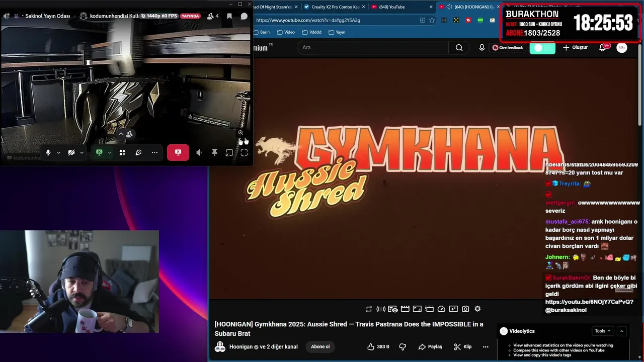Like the video showing 383 B

coord(378,346)
